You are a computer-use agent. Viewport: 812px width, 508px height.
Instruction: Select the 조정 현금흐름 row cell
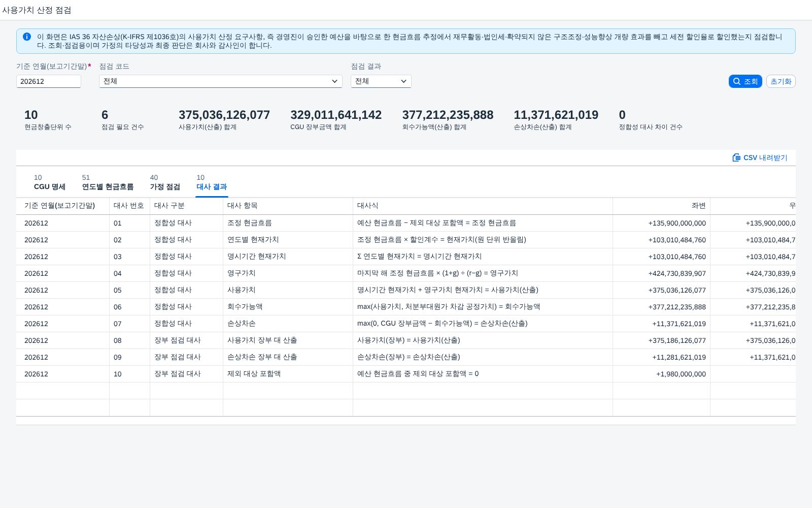click(x=288, y=223)
